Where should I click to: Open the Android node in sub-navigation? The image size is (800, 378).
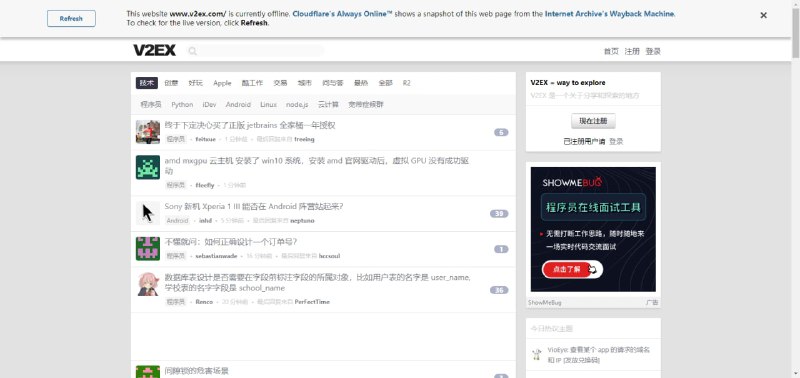click(238, 105)
